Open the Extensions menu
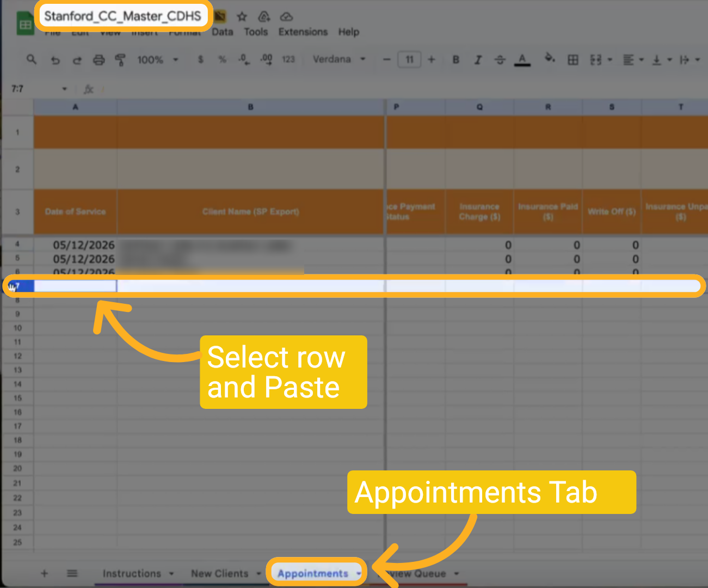708x588 pixels. pyautogui.click(x=303, y=32)
